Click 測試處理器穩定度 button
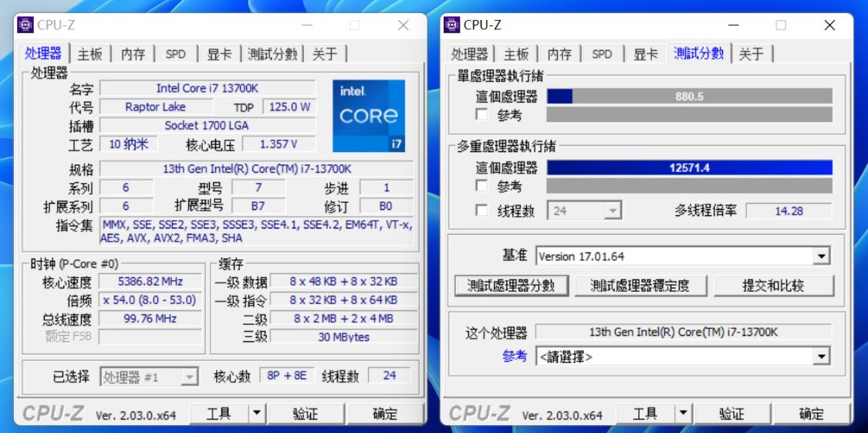 [640, 286]
